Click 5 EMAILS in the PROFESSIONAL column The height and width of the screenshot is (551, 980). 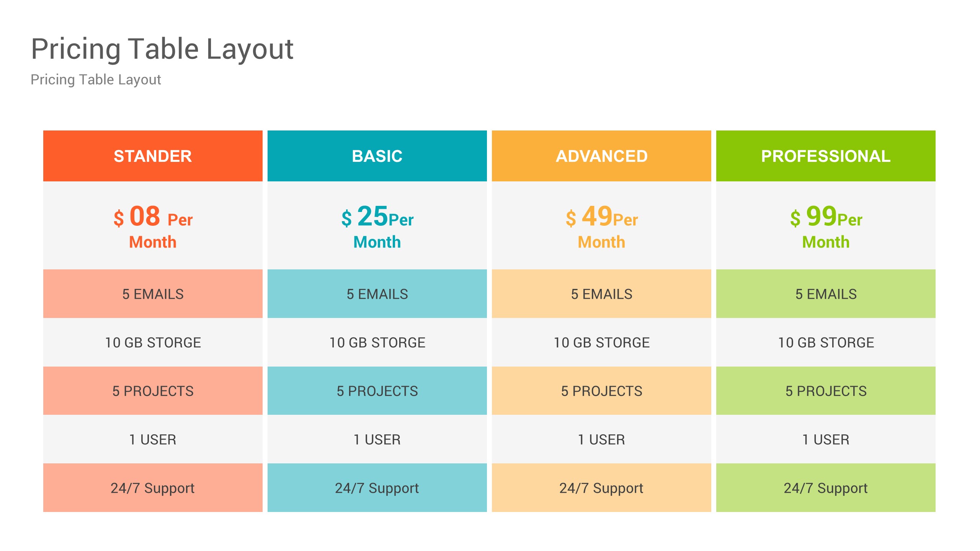[826, 294]
